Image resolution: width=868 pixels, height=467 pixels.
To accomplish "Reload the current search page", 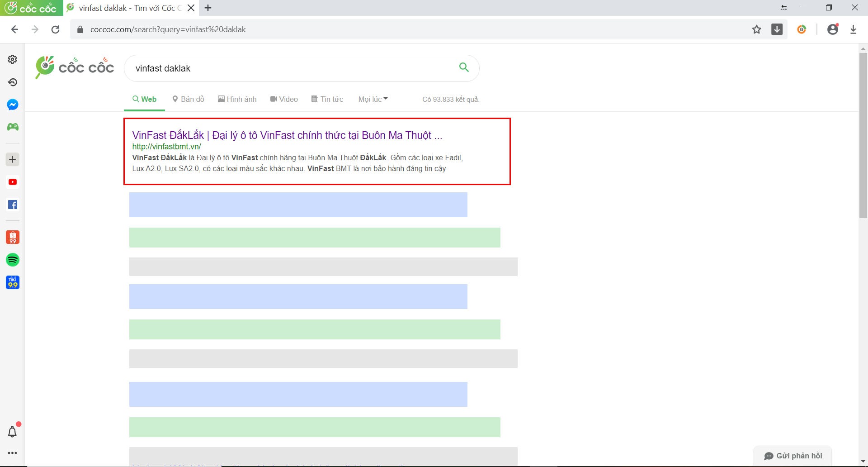I will point(55,29).
